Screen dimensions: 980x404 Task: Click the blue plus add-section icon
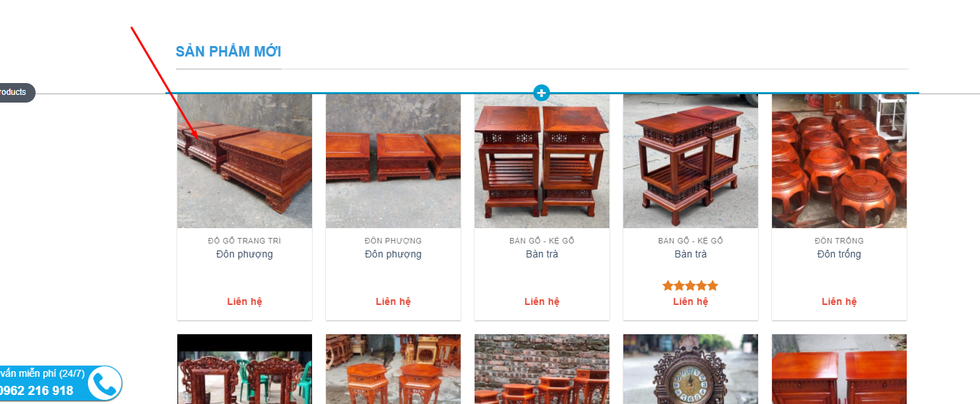click(542, 92)
